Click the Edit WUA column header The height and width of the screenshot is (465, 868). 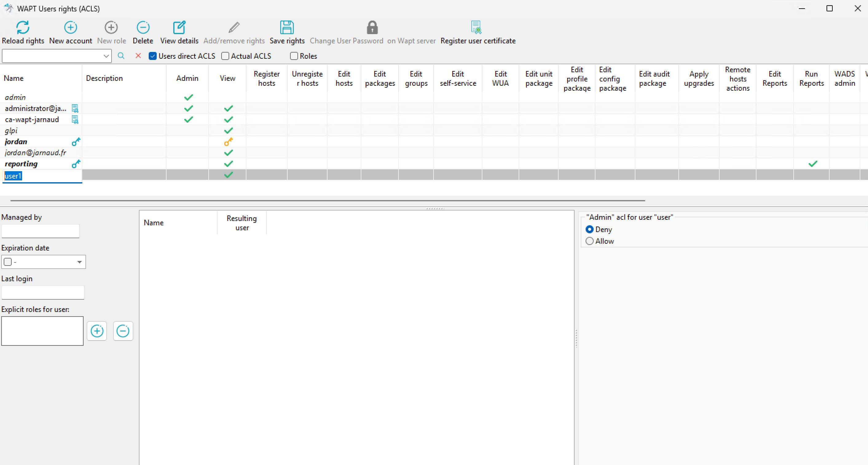(501, 78)
